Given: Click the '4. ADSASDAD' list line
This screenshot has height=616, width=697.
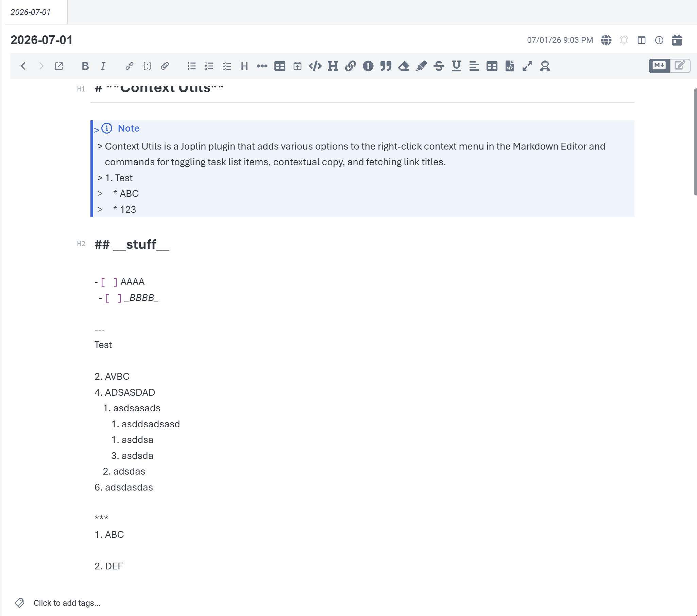Looking at the screenshot, I should tap(125, 392).
